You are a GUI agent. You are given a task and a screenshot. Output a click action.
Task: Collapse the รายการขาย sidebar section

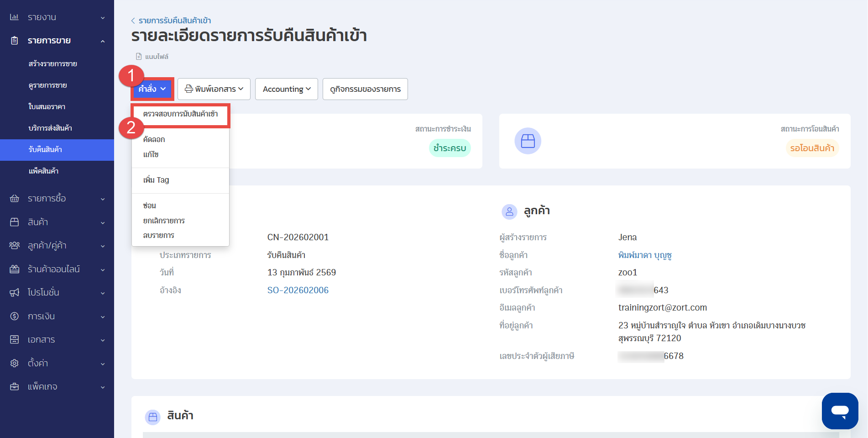click(103, 41)
